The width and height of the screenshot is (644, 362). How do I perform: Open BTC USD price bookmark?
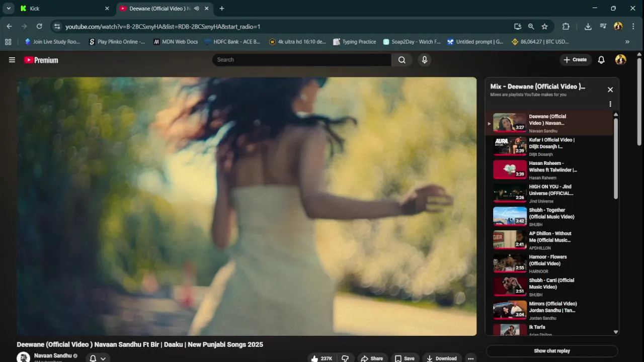pyautogui.click(x=540, y=42)
